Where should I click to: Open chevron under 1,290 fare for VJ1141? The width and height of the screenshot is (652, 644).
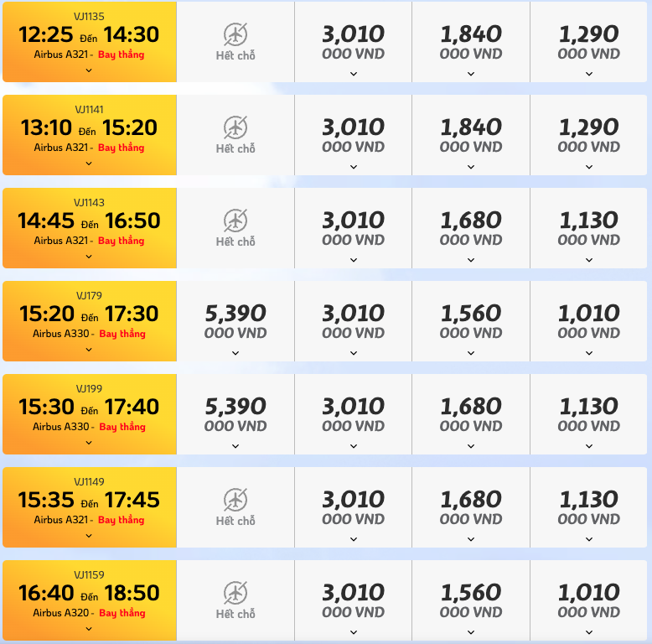click(589, 167)
